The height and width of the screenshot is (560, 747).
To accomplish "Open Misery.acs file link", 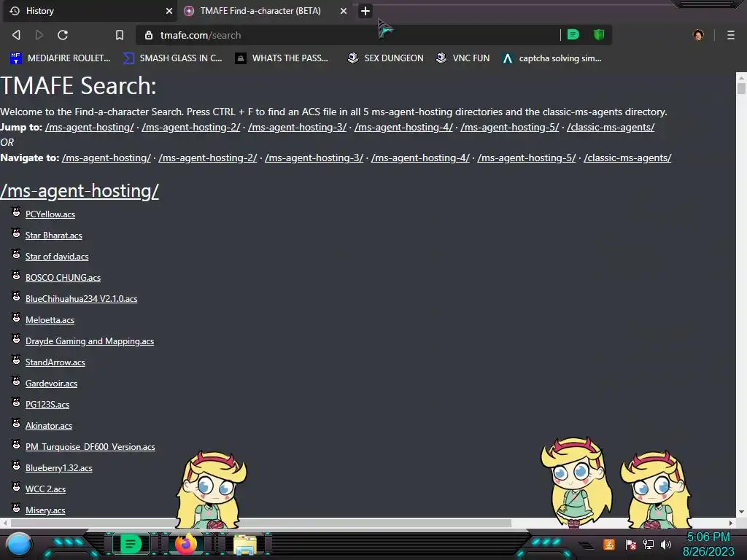I will [45, 510].
